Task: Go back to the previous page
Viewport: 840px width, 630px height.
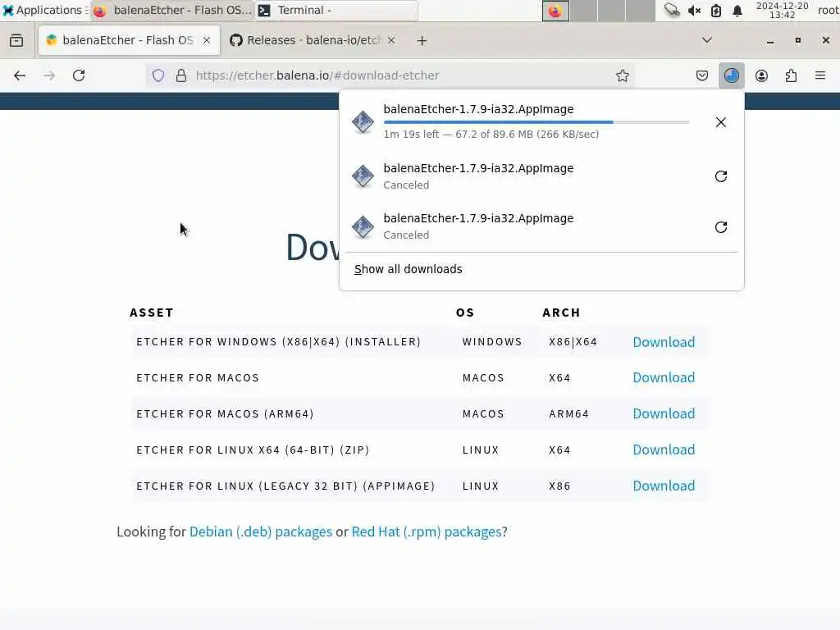Action: (20, 75)
